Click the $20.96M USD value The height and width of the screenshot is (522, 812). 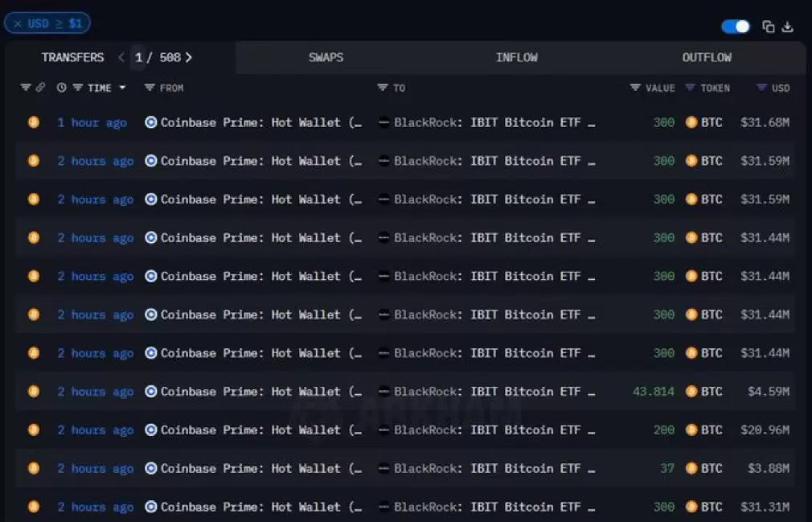click(x=765, y=430)
